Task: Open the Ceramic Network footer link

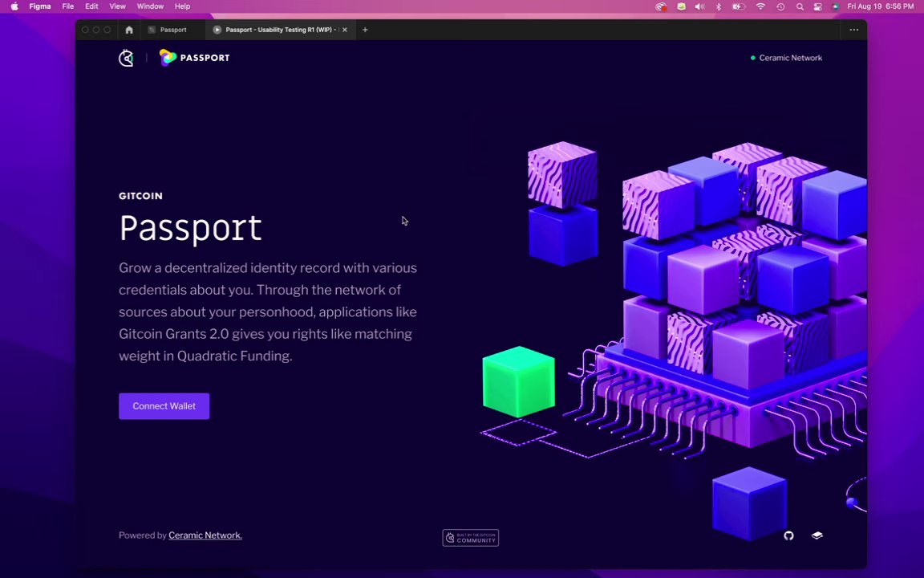Action: point(205,535)
